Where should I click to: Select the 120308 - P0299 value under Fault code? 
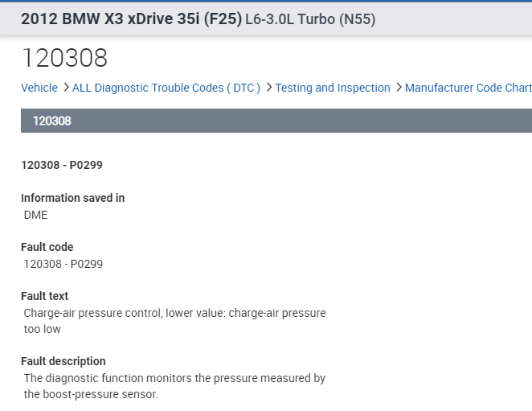[x=63, y=264]
